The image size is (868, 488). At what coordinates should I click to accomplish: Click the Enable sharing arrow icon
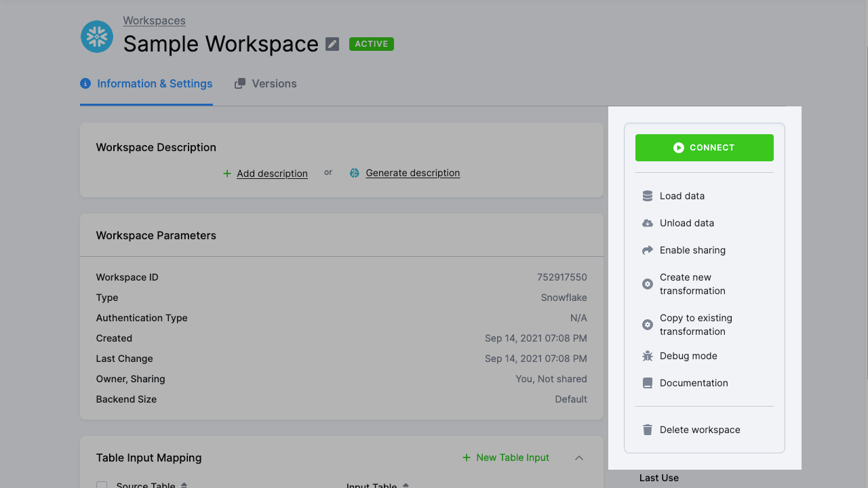[x=647, y=249]
